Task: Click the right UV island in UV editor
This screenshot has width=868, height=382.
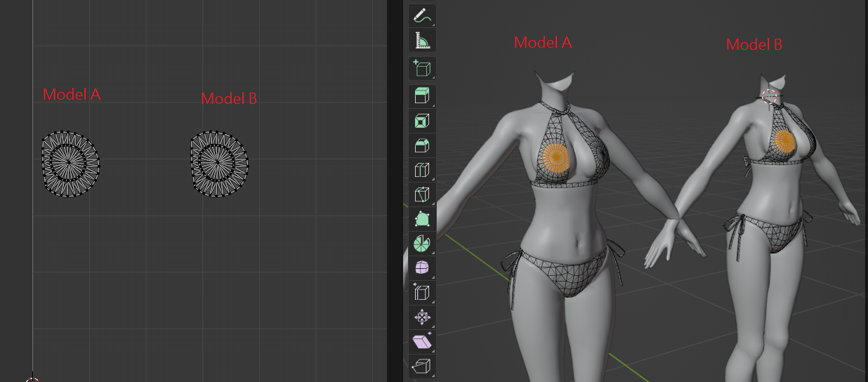Action: (x=219, y=163)
